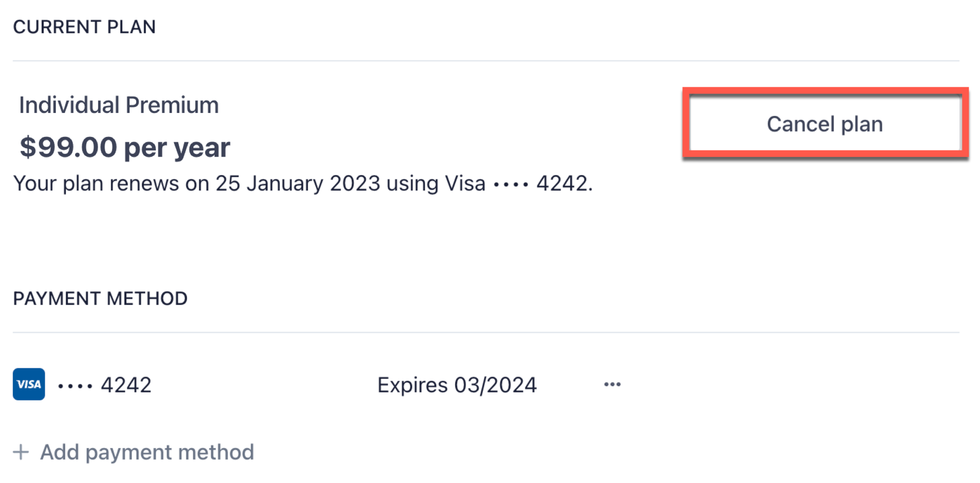Click the masked dots beside the Visa logo
The width and height of the screenshot is (980, 483).
point(75,387)
